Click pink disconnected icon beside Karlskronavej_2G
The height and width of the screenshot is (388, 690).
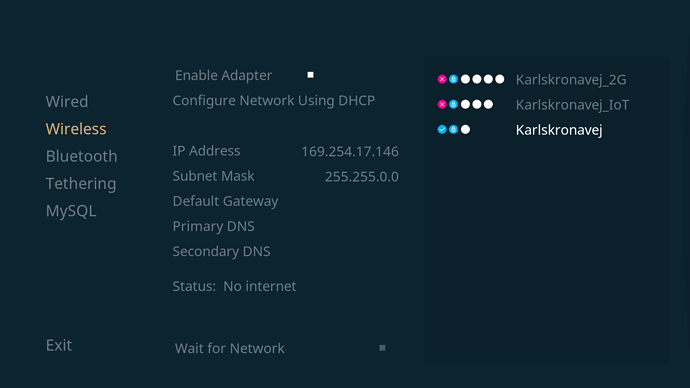coord(442,79)
